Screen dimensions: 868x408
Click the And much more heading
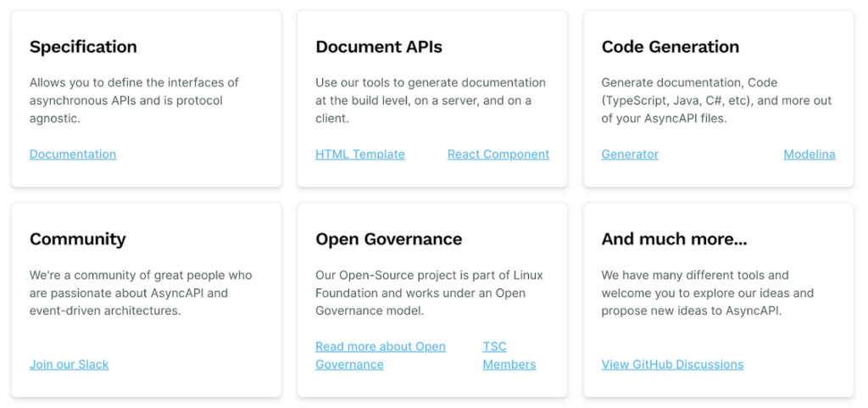674,239
